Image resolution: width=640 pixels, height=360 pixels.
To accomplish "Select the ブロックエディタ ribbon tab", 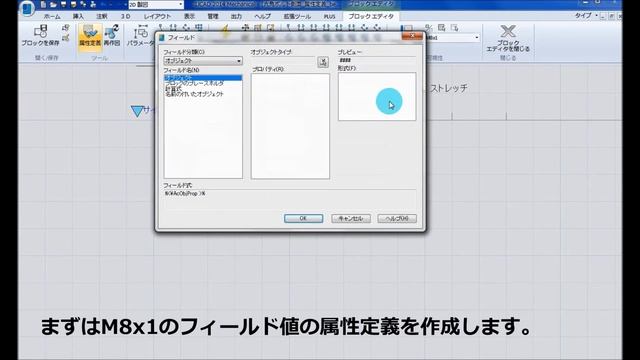I will (x=371, y=16).
